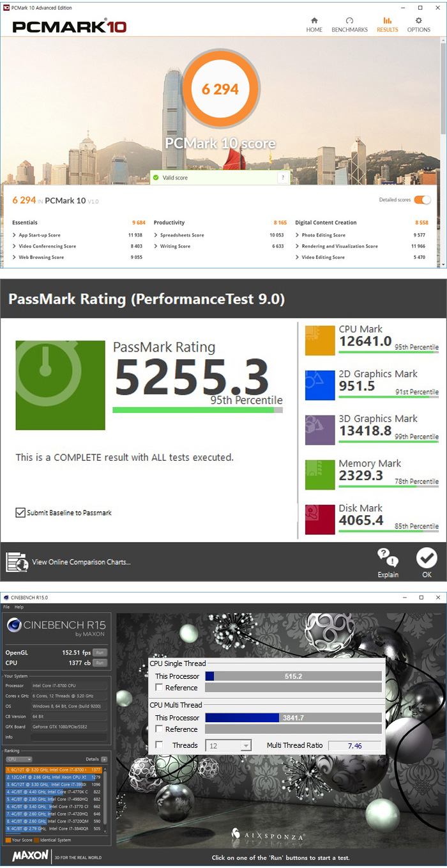Click the Multi Thread Ratio field 7.46
The width and height of the screenshot is (447, 868).
point(354,746)
